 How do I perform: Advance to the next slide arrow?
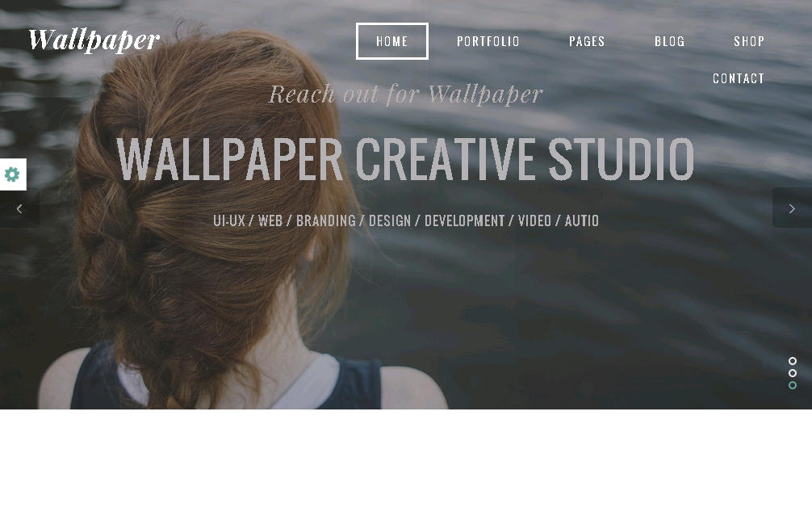[x=792, y=208]
